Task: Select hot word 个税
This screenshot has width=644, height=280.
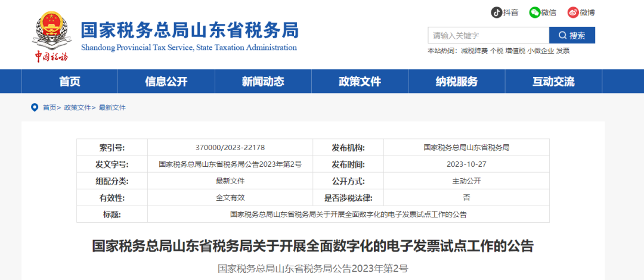Action: (x=497, y=51)
